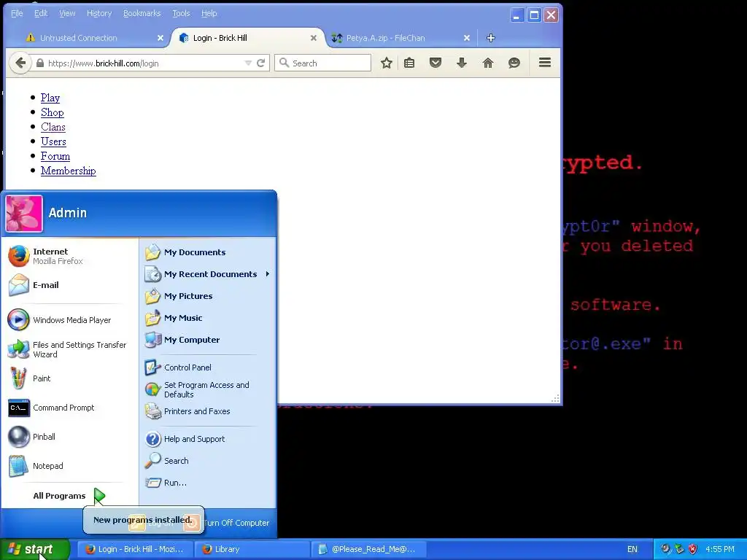The width and height of the screenshot is (747, 560).
Task: Open the Bookmarks menu
Action: pyautogui.click(x=142, y=13)
